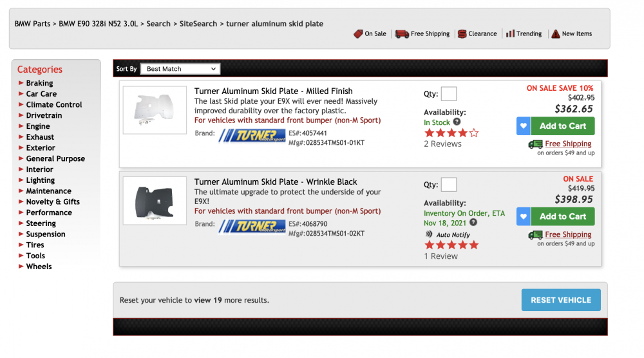Image resolution: width=644 pixels, height=358 pixels.
Task: Expand the Exhaust category
Action: [40, 137]
